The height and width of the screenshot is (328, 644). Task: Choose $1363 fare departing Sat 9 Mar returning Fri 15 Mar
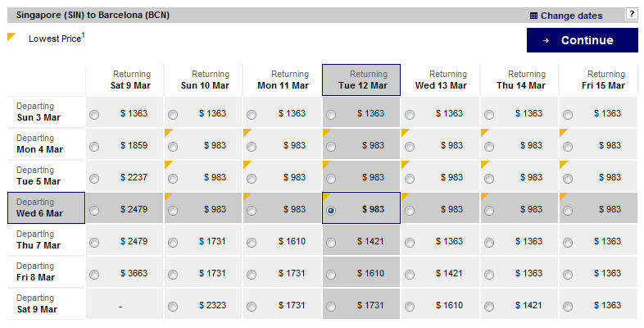pyautogui.click(x=568, y=306)
